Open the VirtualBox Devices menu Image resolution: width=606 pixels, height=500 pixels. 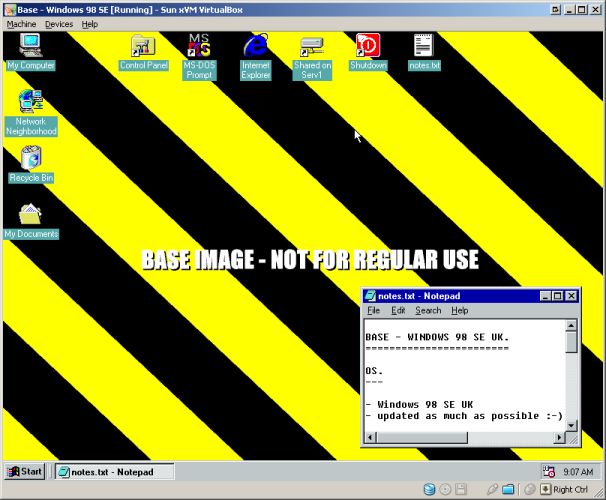click(59, 24)
